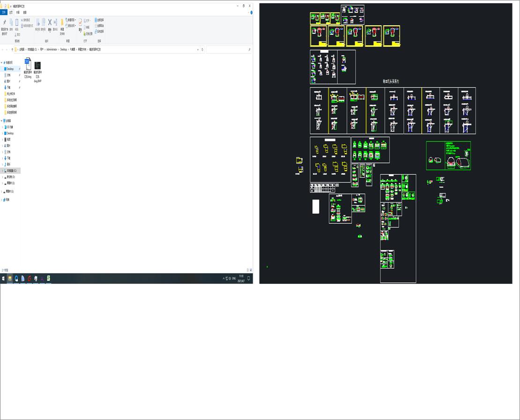Screen dimensions: 520x420
Task: Click the Delete X icon in the ribbon
Action: point(50,22)
